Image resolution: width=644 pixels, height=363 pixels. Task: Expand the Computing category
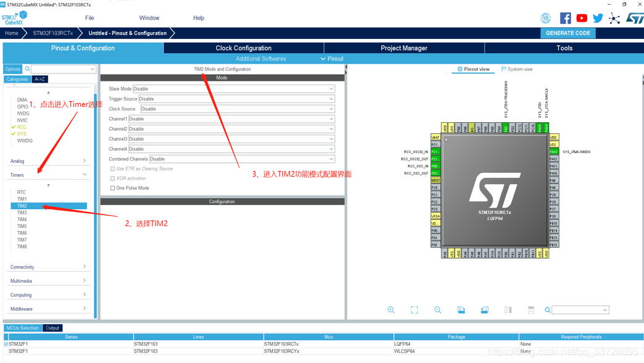[x=48, y=295]
